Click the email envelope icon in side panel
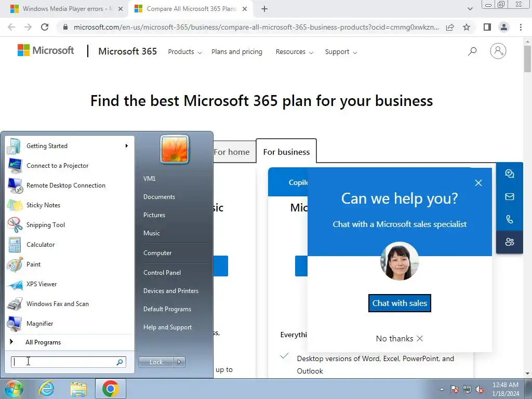532x399 pixels. click(509, 196)
